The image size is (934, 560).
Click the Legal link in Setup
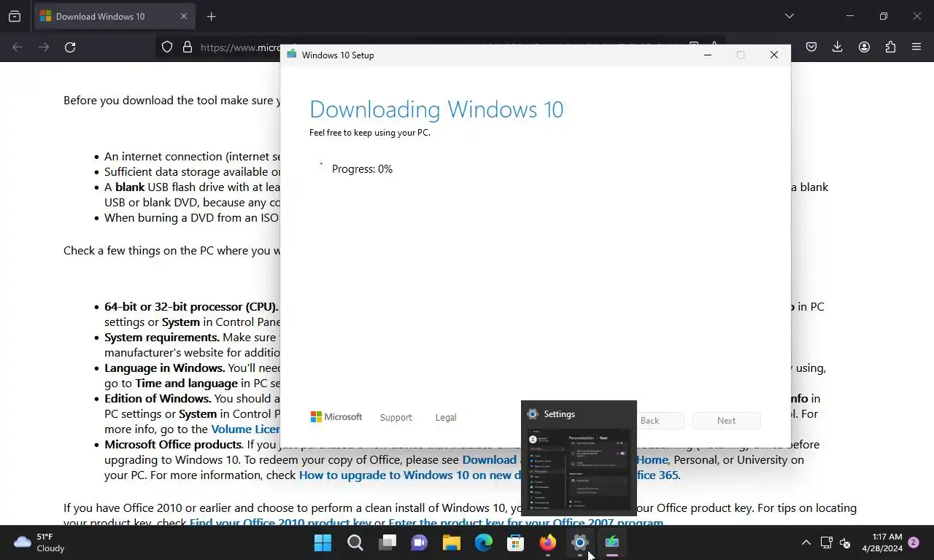446,417
